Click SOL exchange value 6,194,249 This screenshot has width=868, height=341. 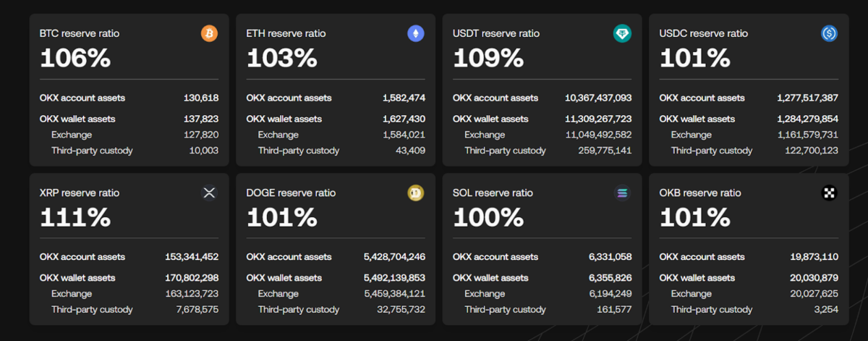(x=610, y=294)
